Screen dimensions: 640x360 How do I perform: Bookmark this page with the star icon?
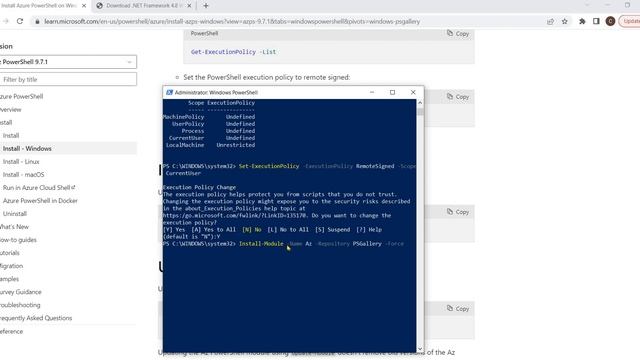[x=564, y=21]
